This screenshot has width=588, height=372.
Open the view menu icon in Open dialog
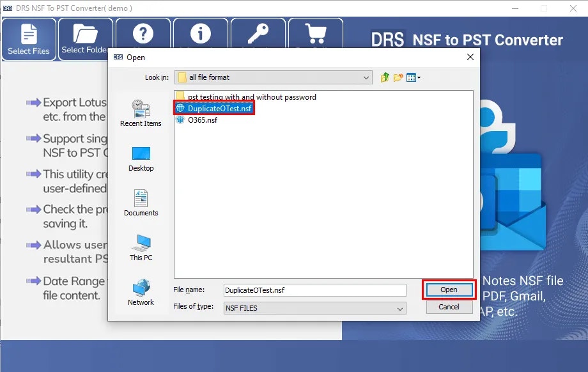click(414, 77)
